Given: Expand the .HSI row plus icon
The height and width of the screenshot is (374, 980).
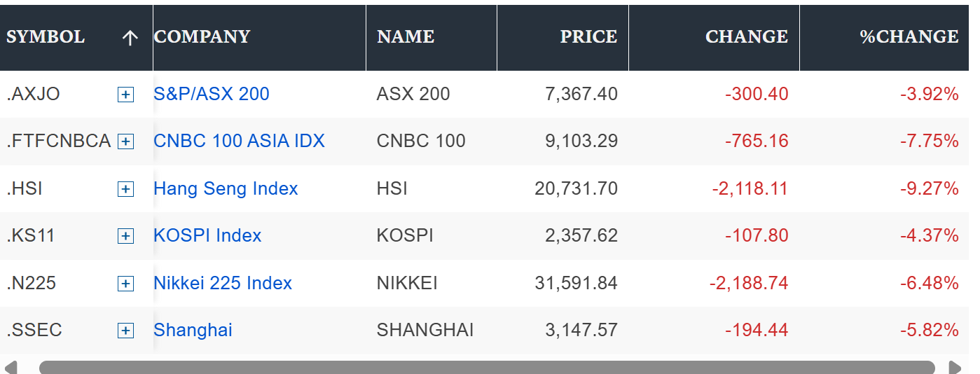Looking at the screenshot, I should coord(125,189).
